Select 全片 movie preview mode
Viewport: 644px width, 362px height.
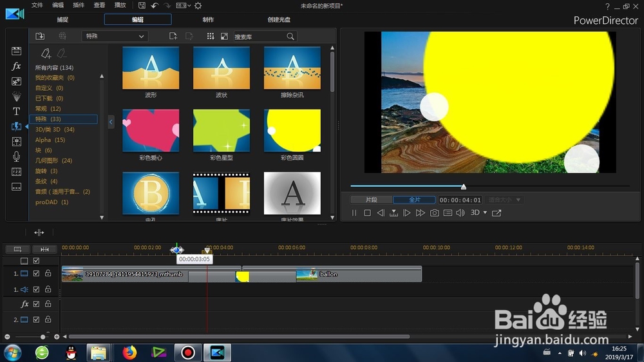click(414, 200)
